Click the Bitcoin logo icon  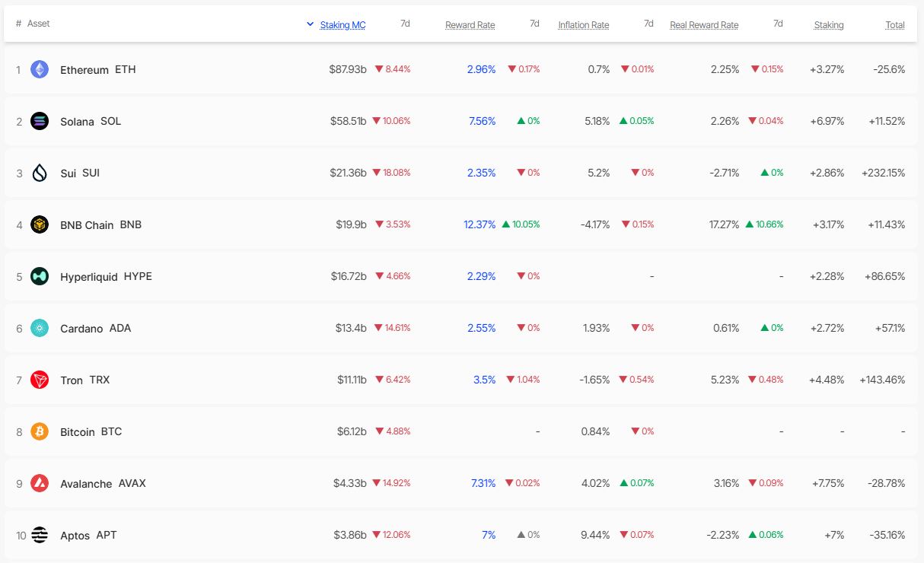(x=40, y=431)
